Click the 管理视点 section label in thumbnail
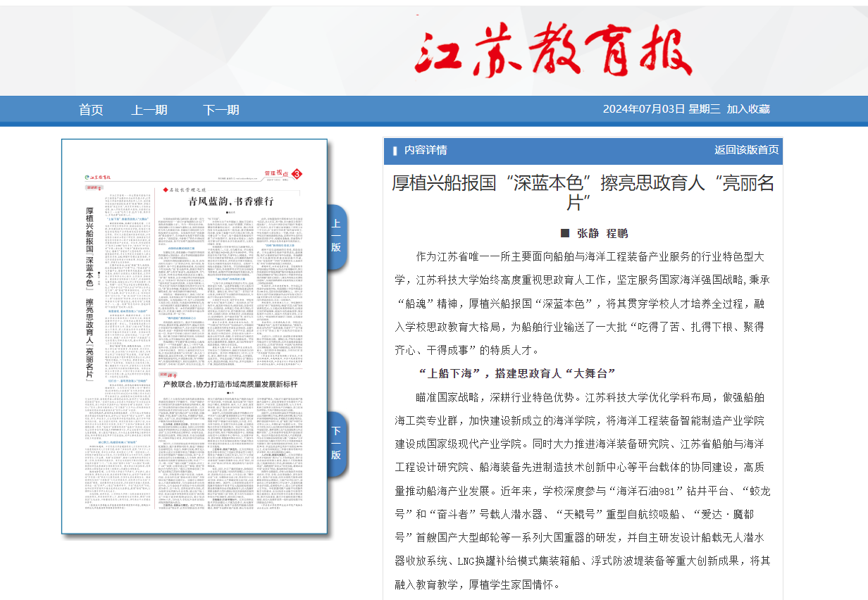The image size is (868, 600). (275, 173)
